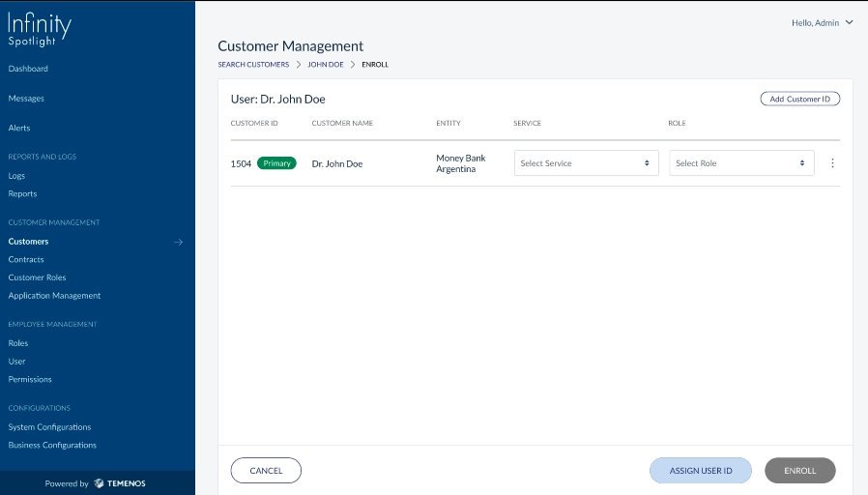
Task: Follow the Search Customers breadcrumb link
Action: [253, 65]
